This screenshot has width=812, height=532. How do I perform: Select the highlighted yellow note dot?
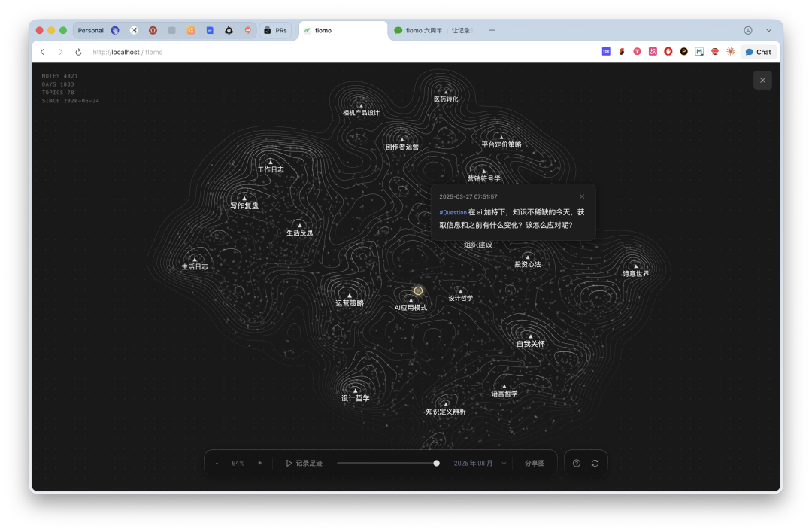tap(419, 291)
